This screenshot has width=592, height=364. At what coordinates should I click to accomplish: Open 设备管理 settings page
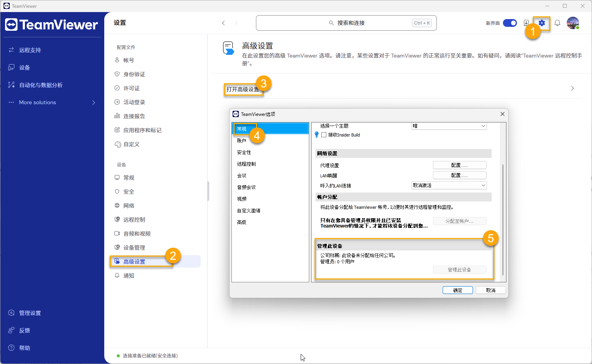pyautogui.click(x=134, y=247)
